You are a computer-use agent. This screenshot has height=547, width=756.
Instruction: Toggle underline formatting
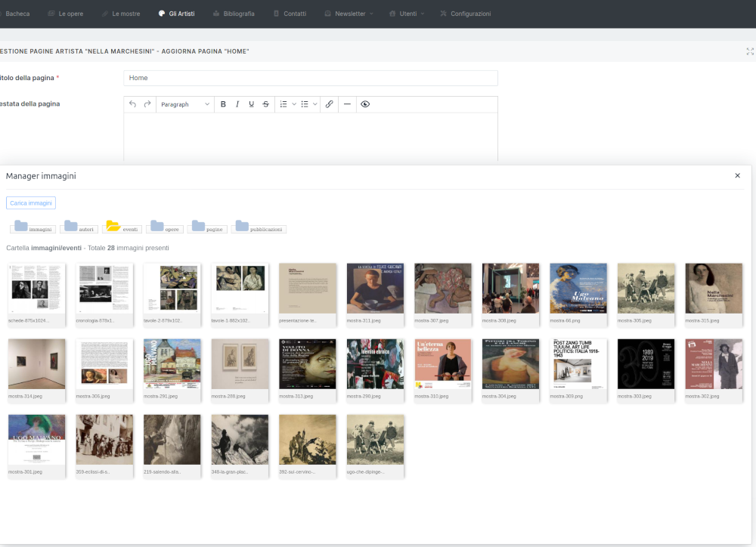(x=251, y=104)
